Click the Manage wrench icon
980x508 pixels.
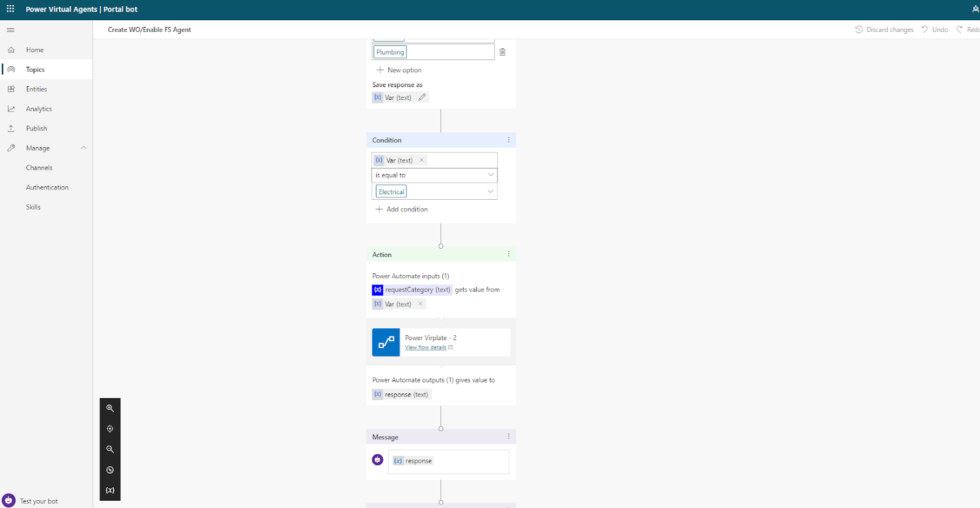coord(11,148)
